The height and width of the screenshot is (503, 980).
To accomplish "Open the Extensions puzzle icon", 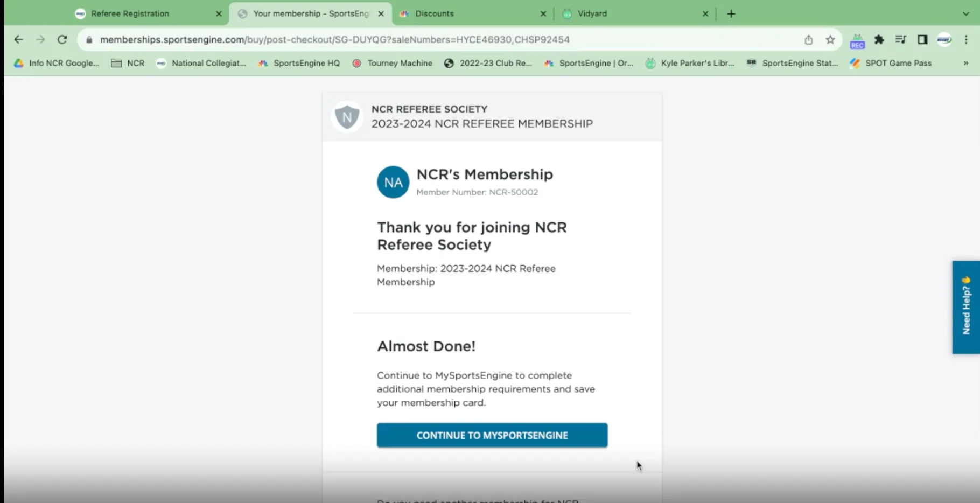I will pyautogui.click(x=879, y=39).
